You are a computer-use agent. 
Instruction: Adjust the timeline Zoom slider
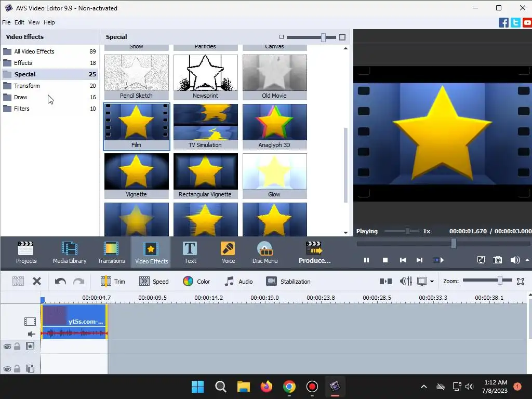coord(500,280)
